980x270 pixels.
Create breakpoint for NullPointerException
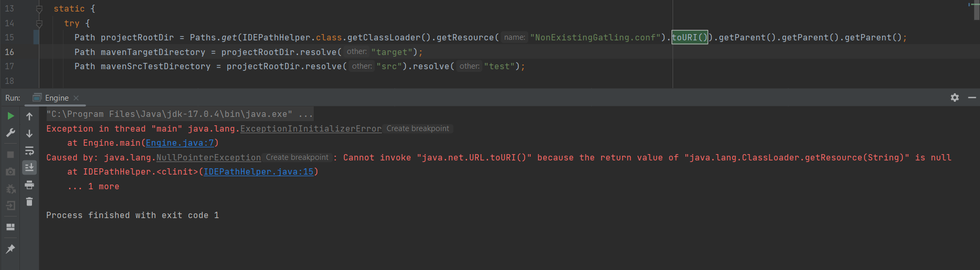point(297,158)
